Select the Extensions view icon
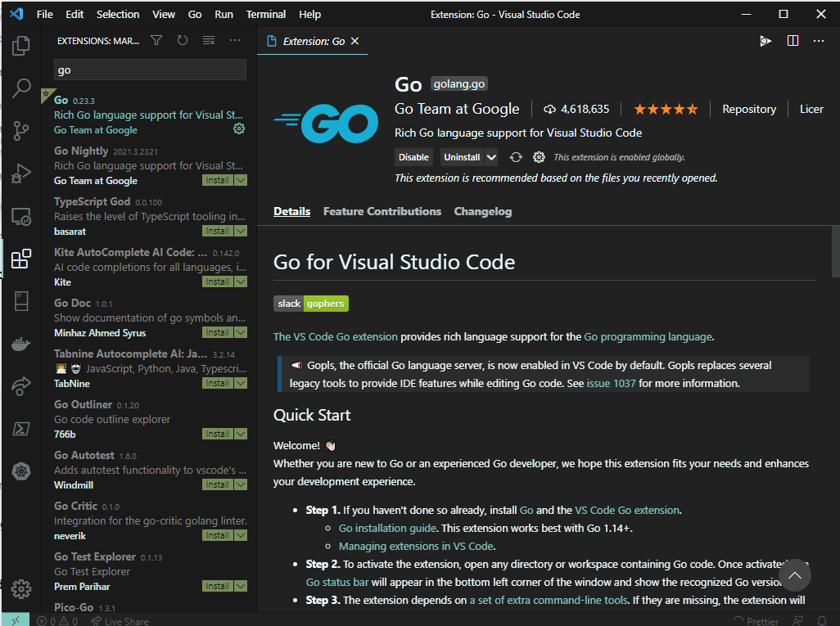 (21, 259)
